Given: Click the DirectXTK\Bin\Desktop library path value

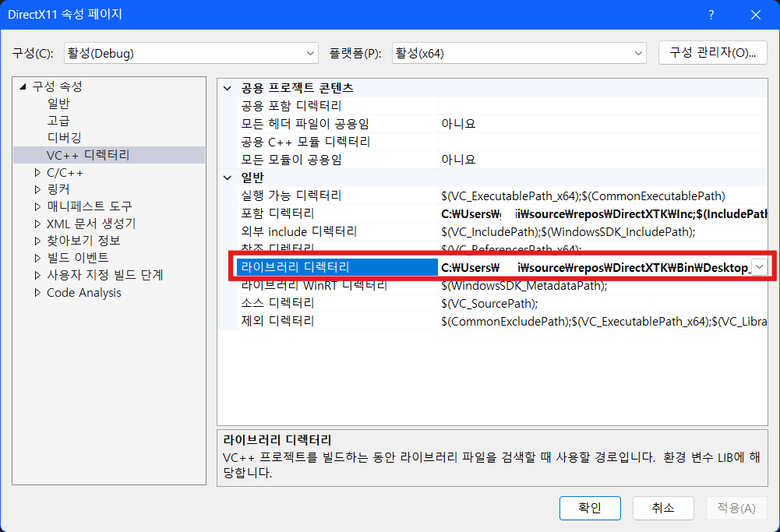Looking at the screenshot, I should [596, 267].
